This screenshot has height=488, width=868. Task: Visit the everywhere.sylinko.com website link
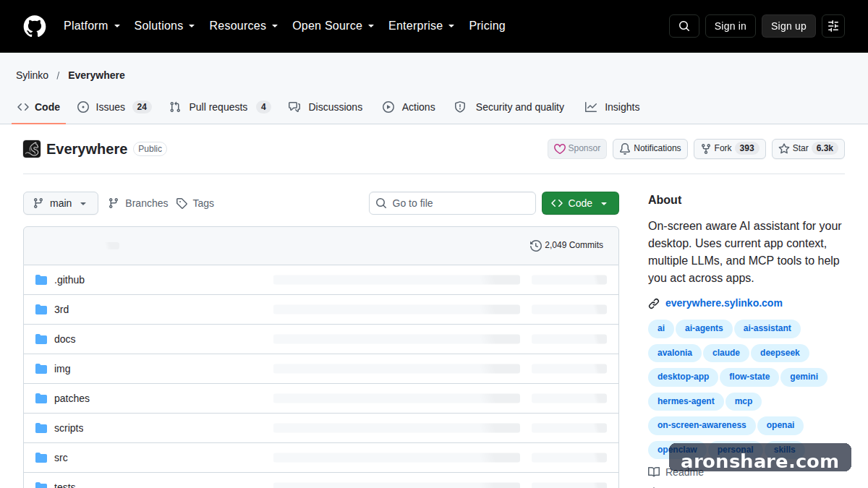(x=724, y=303)
